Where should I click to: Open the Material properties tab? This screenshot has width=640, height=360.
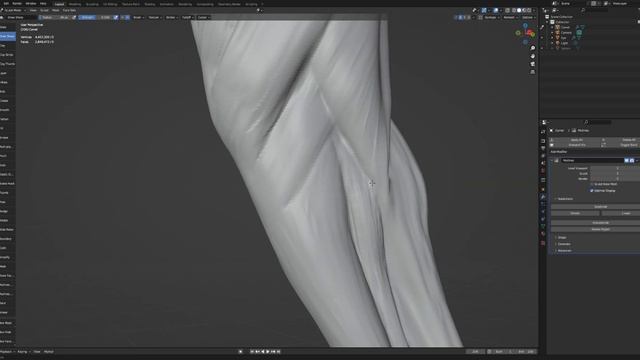543,234
